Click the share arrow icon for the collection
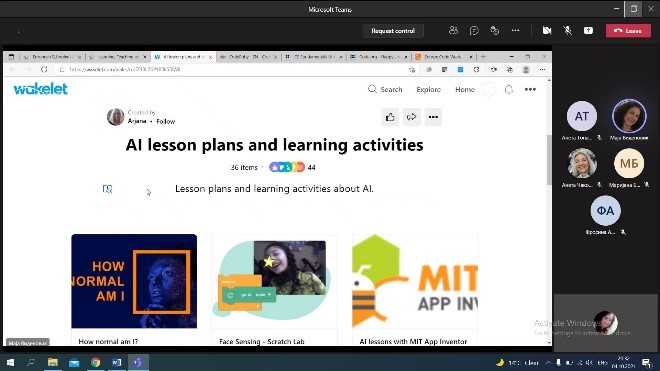The image size is (660, 371). pos(411,117)
